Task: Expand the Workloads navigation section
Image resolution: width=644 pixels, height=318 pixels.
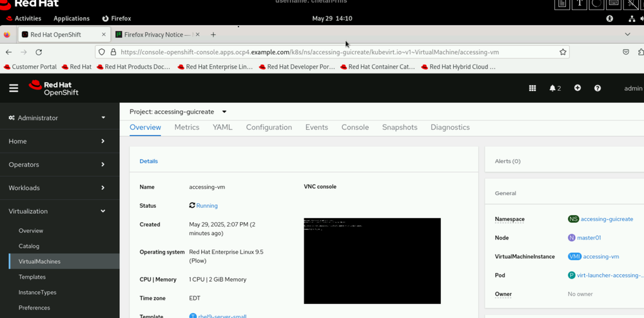Action: (x=58, y=188)
